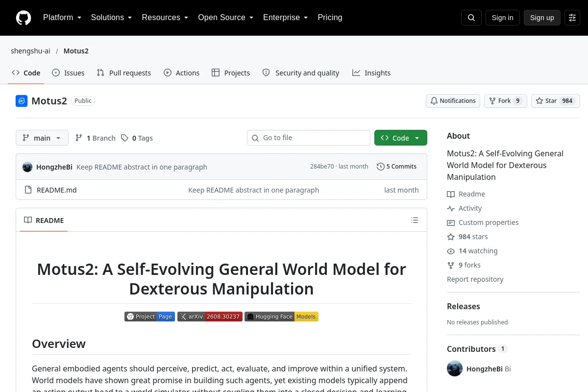The image size is (588, 392).
Task: Open the Releases heading link
Action: pyautogui.click(x=464, y=306)
